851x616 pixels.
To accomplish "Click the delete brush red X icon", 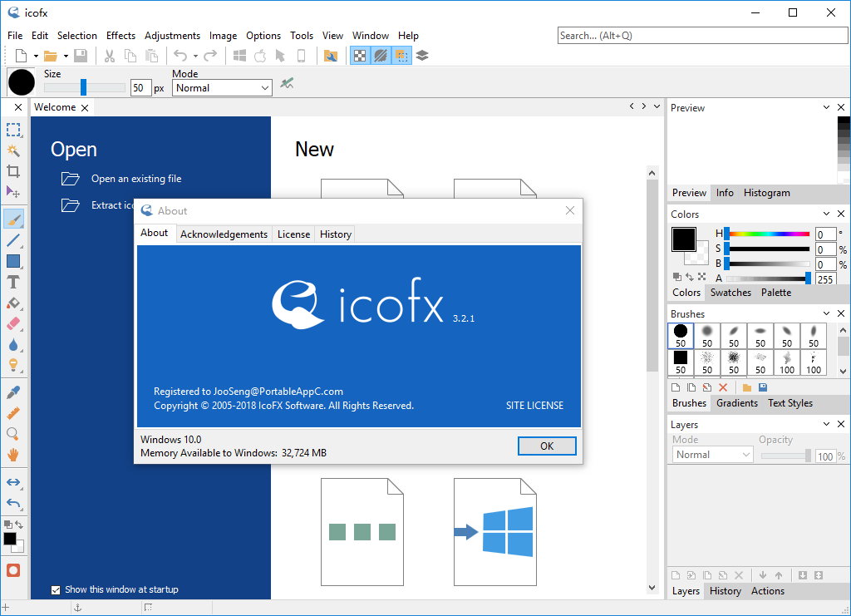I will [723, 387].
